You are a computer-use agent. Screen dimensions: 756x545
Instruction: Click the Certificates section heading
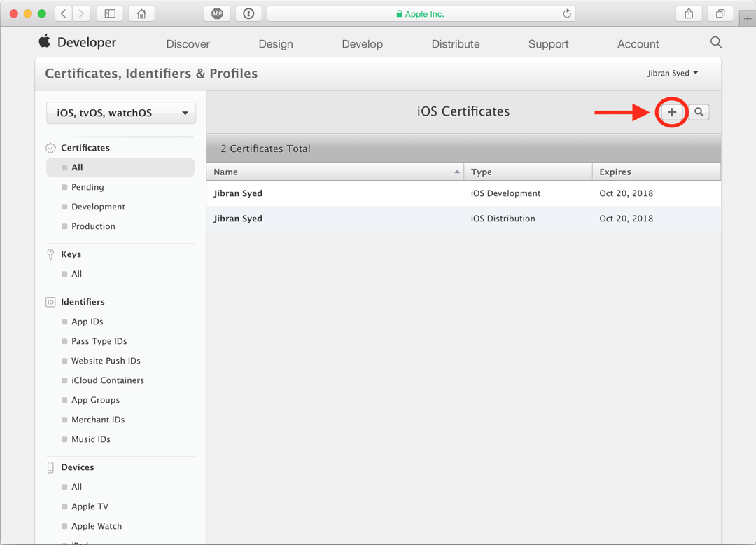point(85,148)
